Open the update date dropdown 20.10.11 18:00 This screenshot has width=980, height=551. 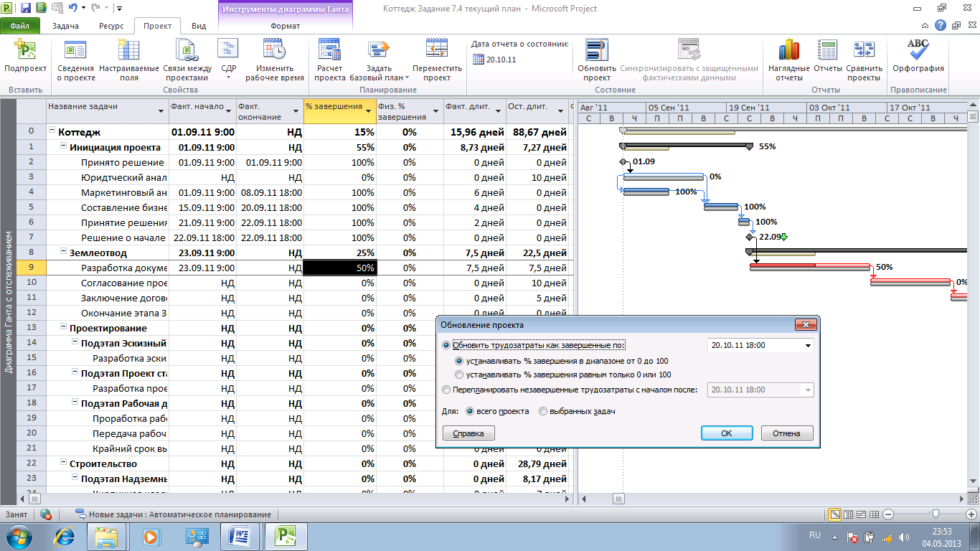coord(809,345)
